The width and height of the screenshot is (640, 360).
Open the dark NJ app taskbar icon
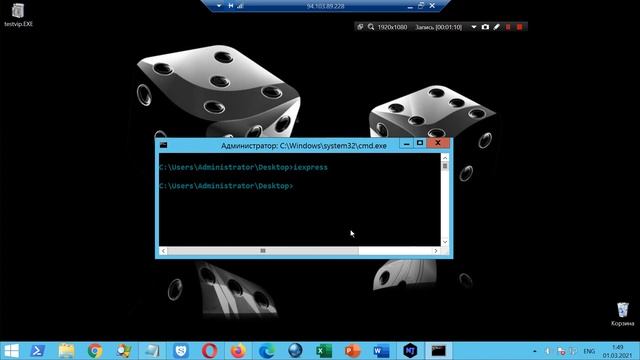pyautogui.click(x=410, y=351)
